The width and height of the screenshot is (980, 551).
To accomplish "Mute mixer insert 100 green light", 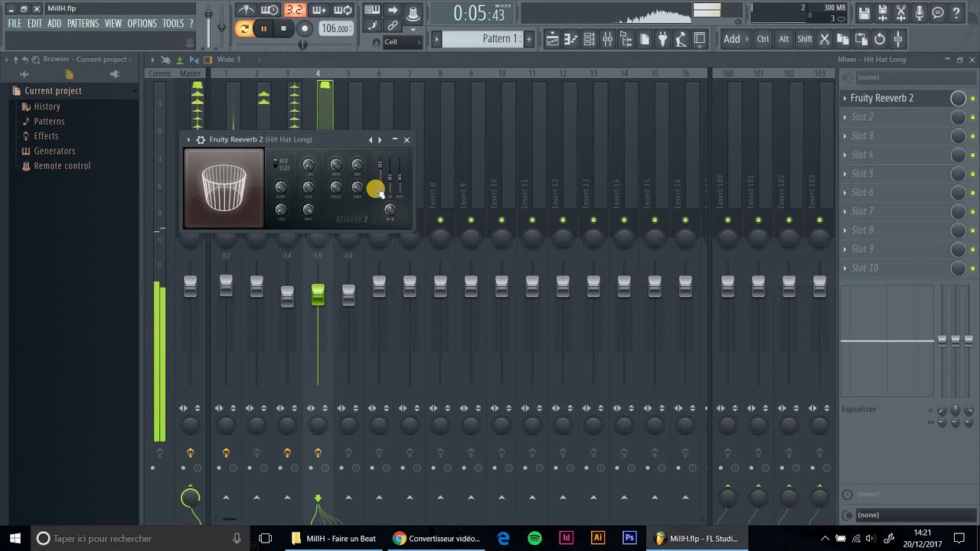I will [727, 220].
